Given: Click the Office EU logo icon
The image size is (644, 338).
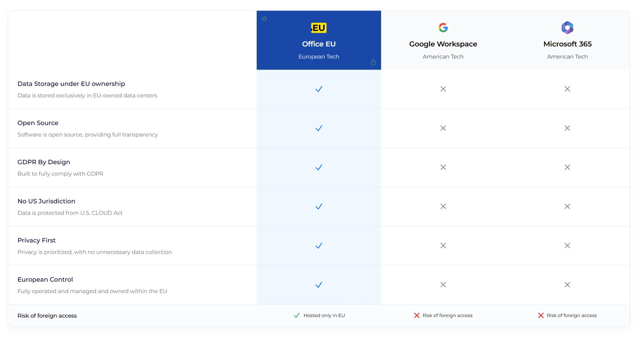Looking at the screenshot, I should coord(319,28).
